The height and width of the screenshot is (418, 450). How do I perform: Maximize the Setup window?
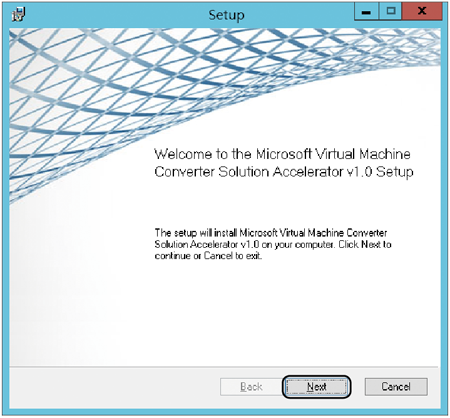pos(390,12)
